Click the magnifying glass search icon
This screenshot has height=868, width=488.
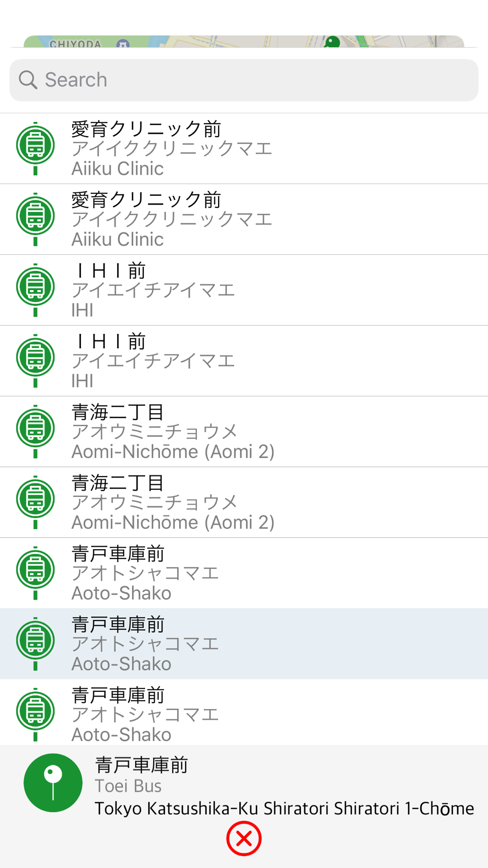28,80
